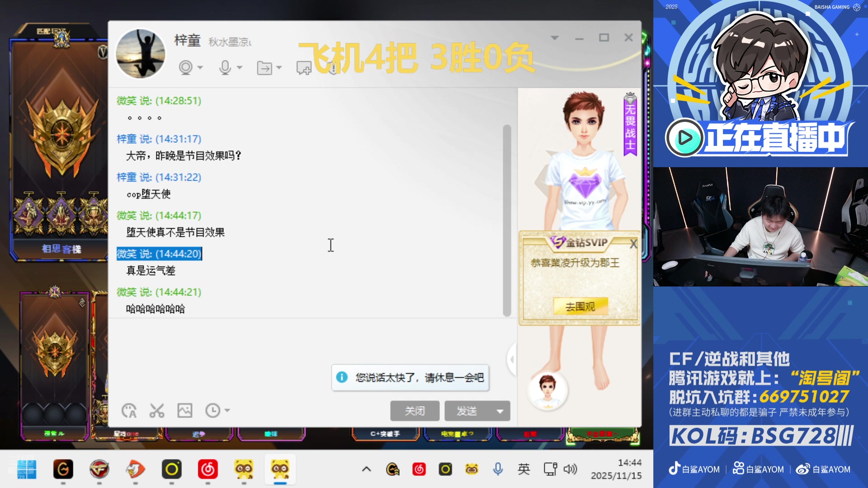
Task: Click the create group chat icon
Action: click(x=304, y=68)
